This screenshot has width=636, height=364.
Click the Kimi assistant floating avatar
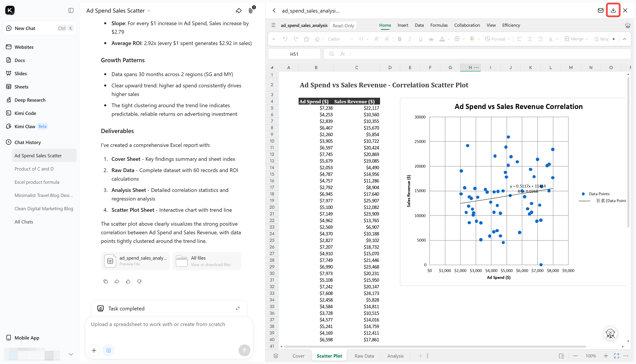pos(610,333)
